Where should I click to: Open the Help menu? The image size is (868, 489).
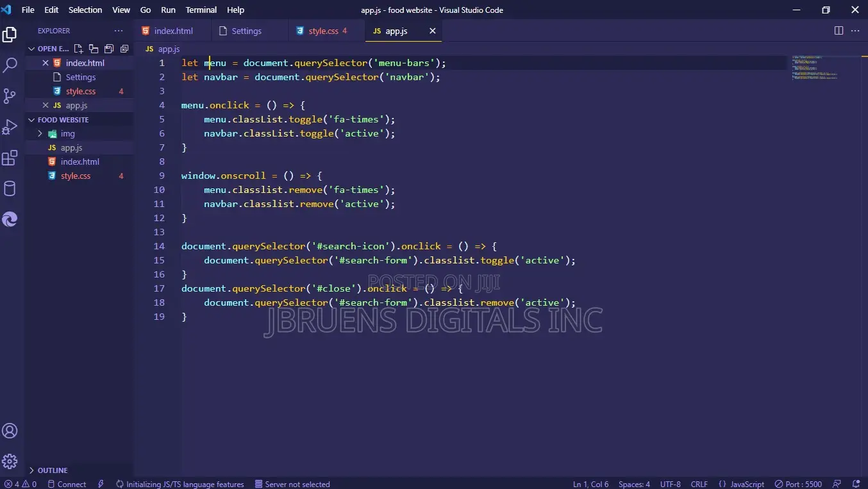click(x=236, y=10)
